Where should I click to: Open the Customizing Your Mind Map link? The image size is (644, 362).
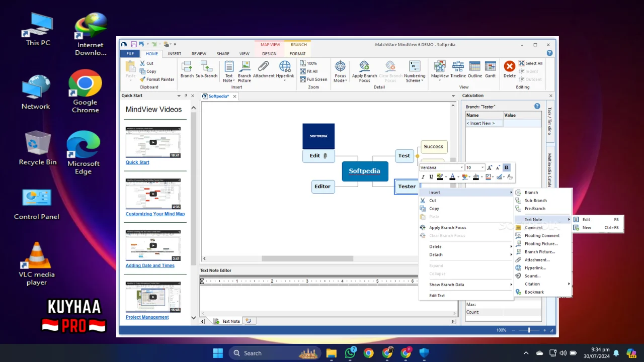click(x=155, y=214)
